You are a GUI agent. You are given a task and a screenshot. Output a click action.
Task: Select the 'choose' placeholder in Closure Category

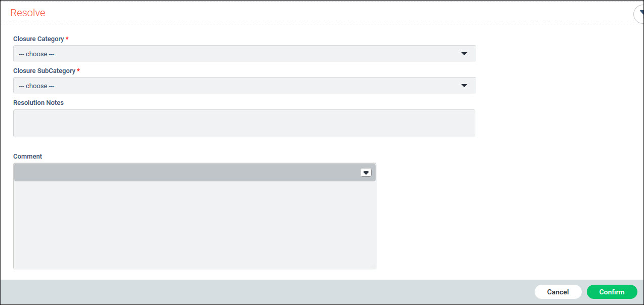[x=36, y=54]
